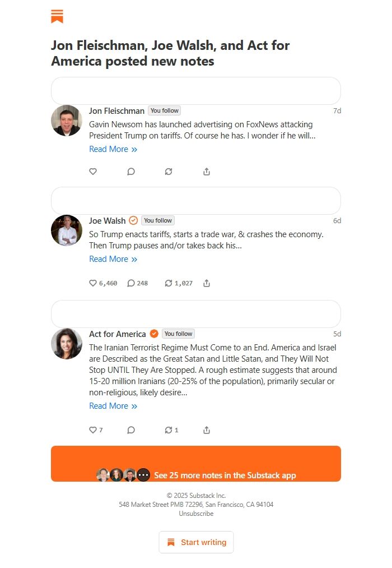Viewport: 392px width, 568px height.
Task: Restack Jon Fleischman's note
Action: (x=169, y=172)
